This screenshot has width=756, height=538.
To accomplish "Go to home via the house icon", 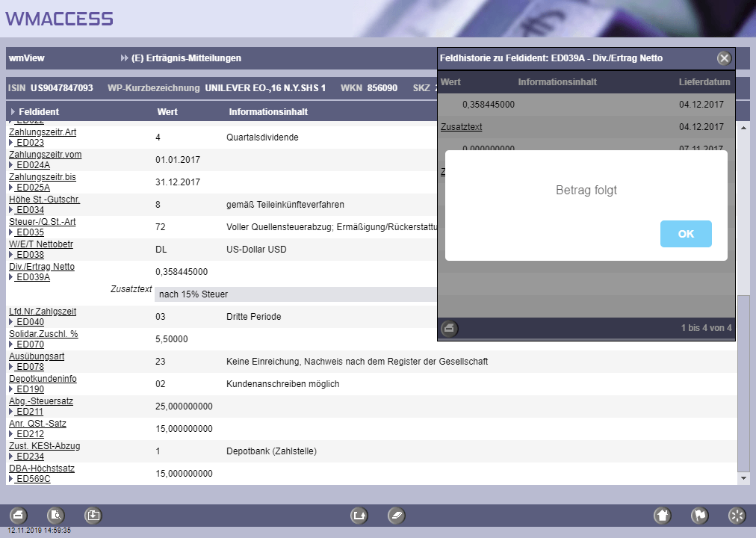I will point(662,515).
